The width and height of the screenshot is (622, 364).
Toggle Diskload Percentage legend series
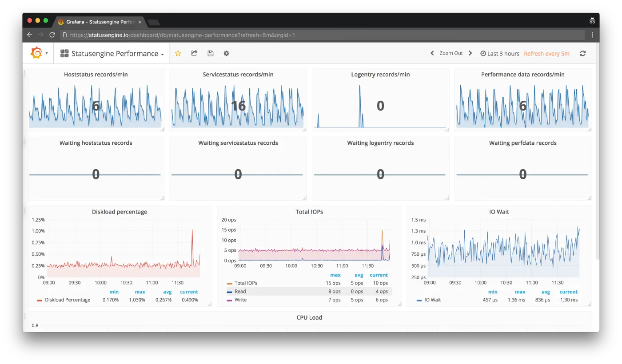(68, 300)
